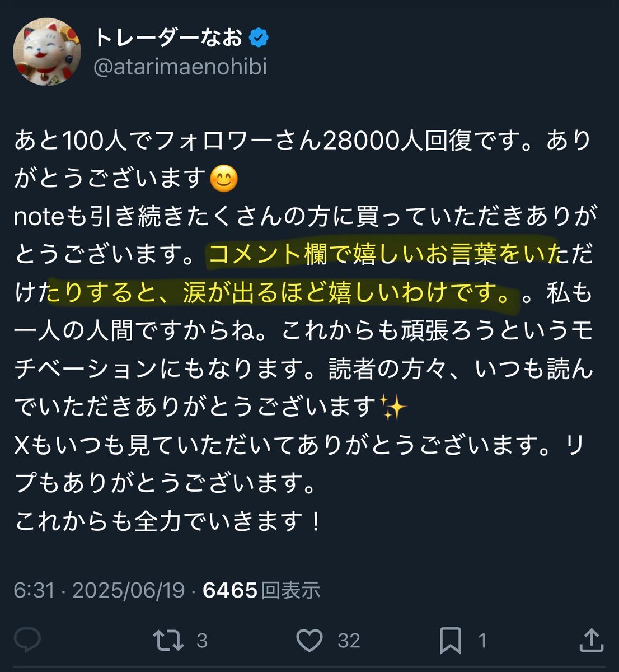
Task: Open the @atarimaenohibi handle link
Action: pyautogui.click(x=181, y=67)
